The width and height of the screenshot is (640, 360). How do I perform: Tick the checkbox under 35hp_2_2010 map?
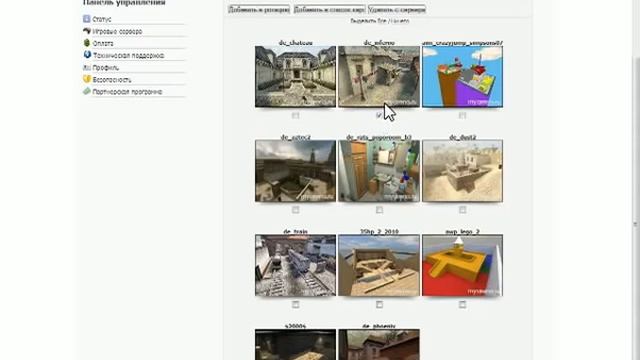[379, 304]
